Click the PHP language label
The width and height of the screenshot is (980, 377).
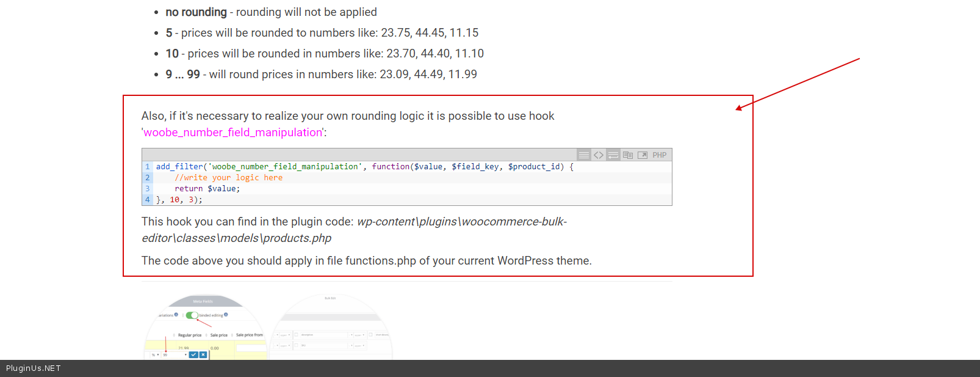pyautogui.click(x=659, y=155)
